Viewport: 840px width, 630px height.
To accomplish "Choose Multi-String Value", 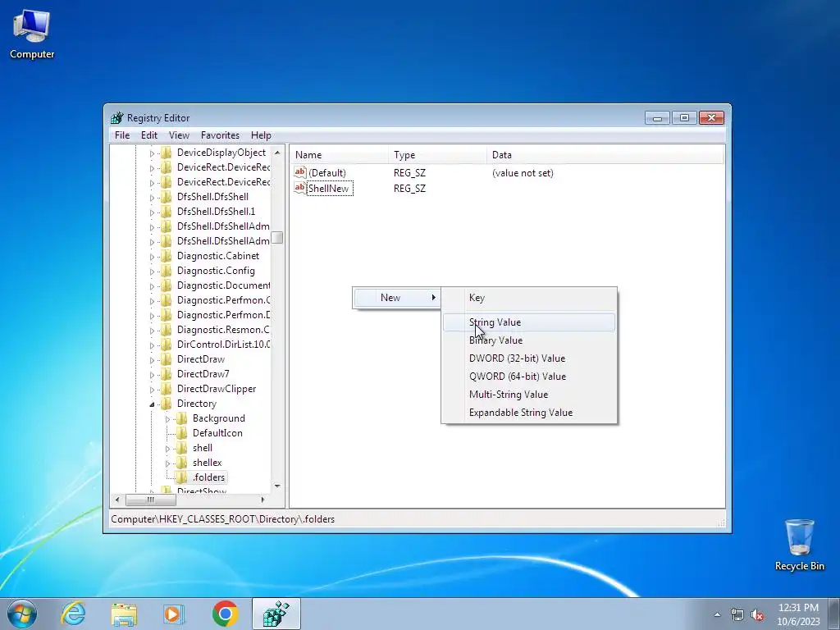I will pos(529,395).
